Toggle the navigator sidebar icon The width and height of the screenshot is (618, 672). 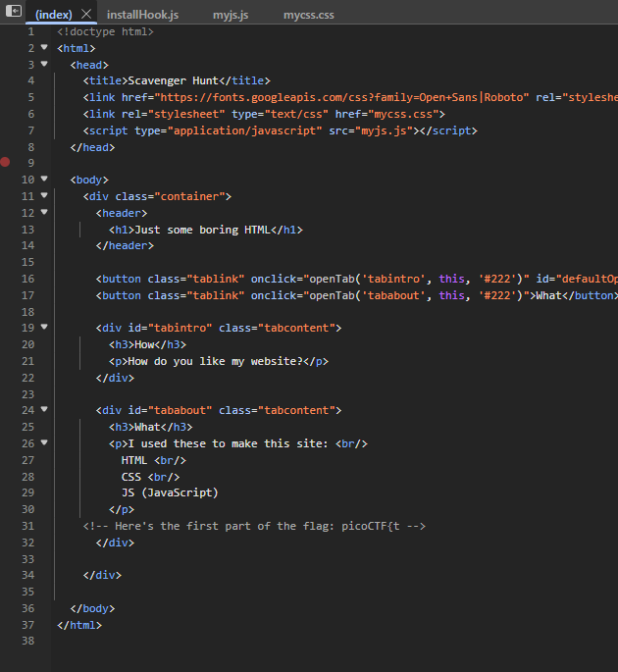pyautogui.click(x=14, y=10)
